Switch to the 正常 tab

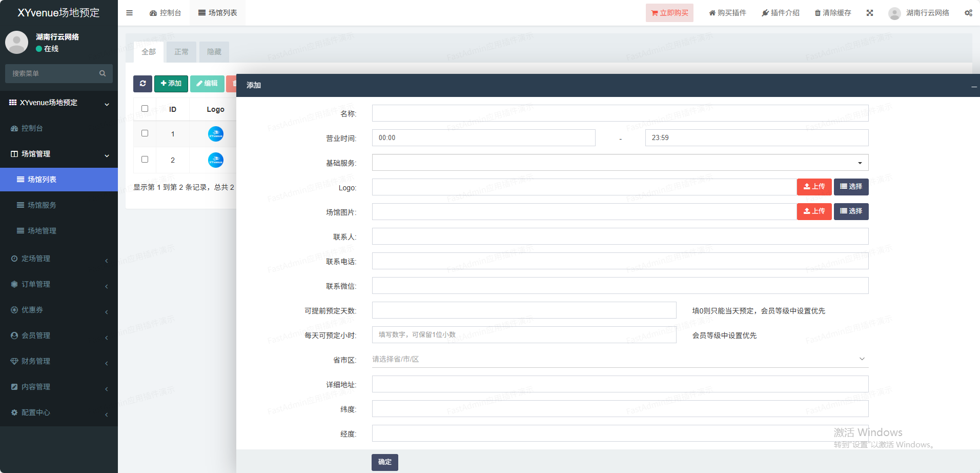[x=181, y=52]
